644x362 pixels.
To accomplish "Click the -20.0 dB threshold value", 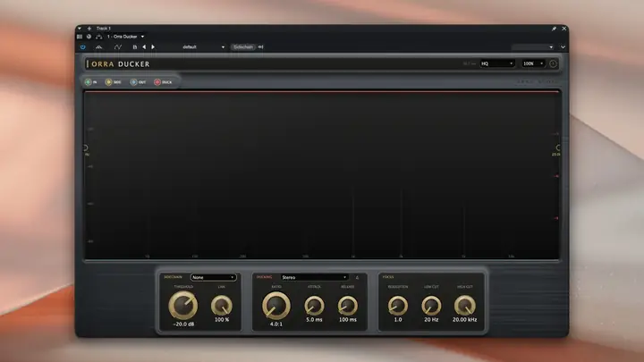I will pyautogui.click(x=183, y=324).
